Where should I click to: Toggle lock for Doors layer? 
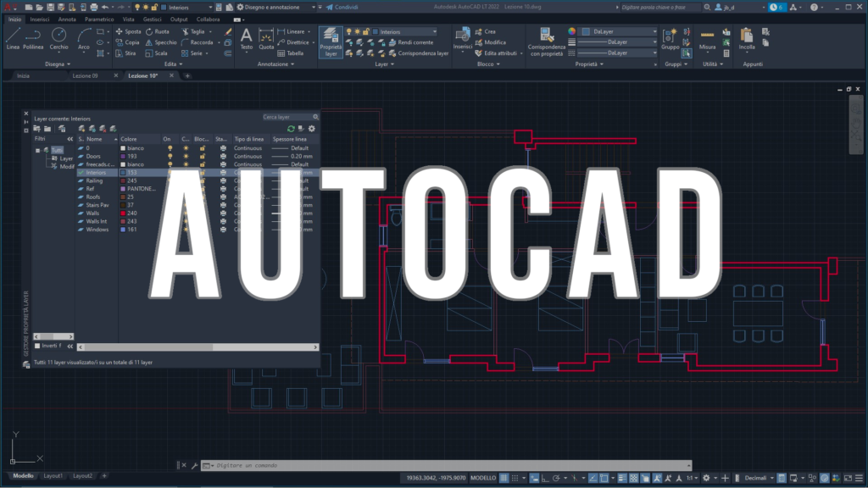[x=202, y=156]
